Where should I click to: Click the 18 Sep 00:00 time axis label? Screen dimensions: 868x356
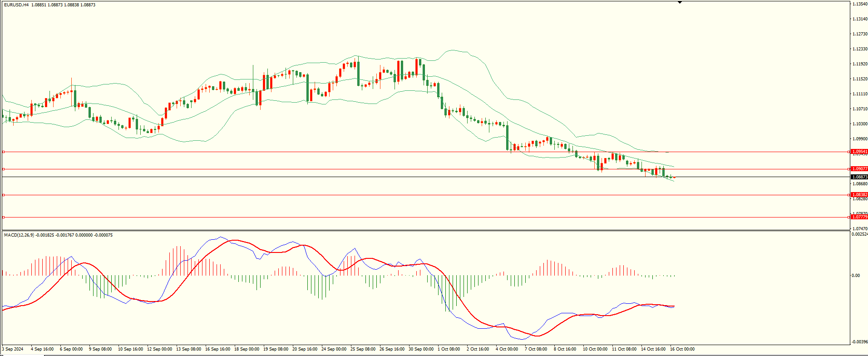coord(247,349)
